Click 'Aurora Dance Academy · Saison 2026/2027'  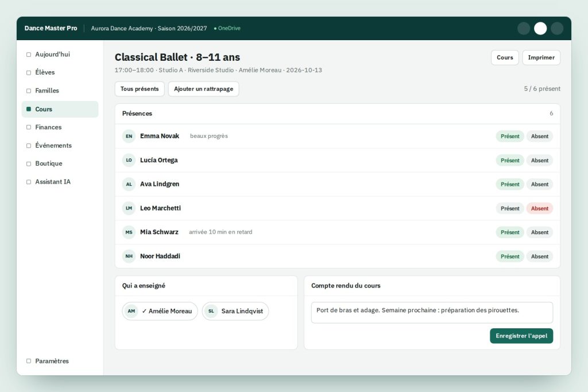click(x=149, y=29)
